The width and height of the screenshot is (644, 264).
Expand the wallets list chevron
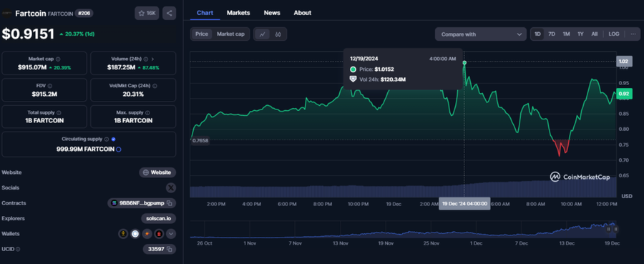pos(171,234)
